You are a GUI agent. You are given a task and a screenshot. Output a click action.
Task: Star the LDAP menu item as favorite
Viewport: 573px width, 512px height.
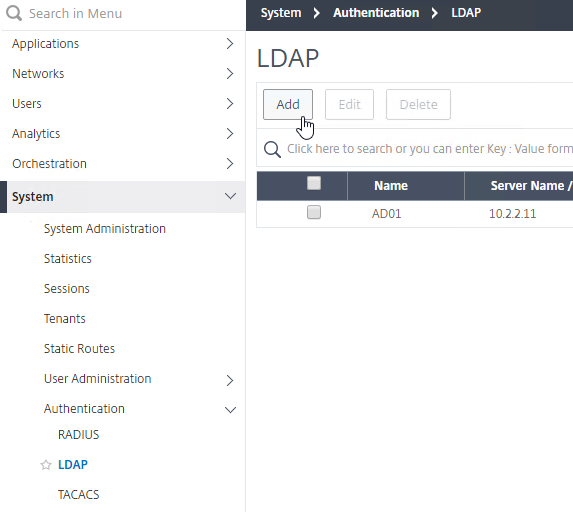coord(46,465)
